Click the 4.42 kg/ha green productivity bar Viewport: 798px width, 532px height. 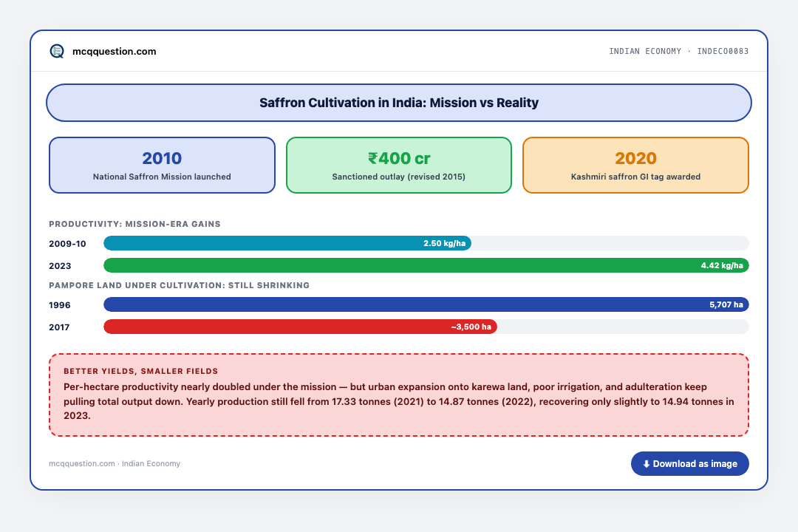(426, 265)
